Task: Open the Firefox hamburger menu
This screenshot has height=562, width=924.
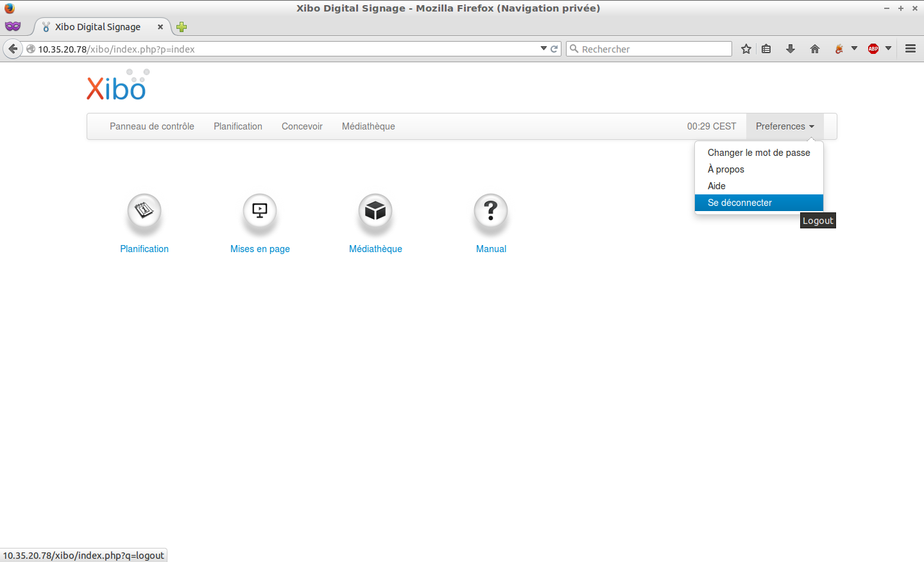Action: pyautogui.click(x=910, y=49)
